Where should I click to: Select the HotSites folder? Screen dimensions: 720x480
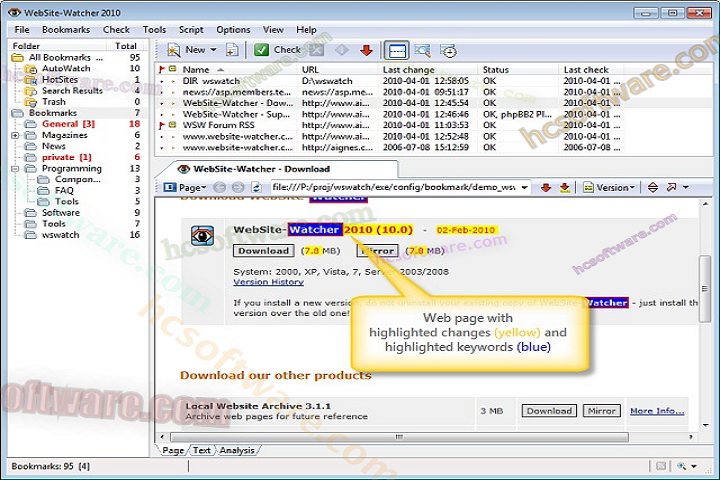click(x=60, y=79)
